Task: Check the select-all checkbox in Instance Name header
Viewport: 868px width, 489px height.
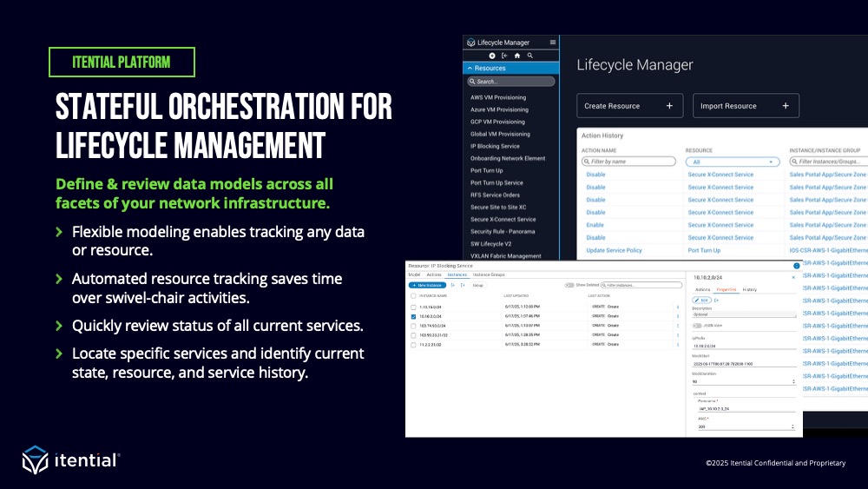Action: 413,295
